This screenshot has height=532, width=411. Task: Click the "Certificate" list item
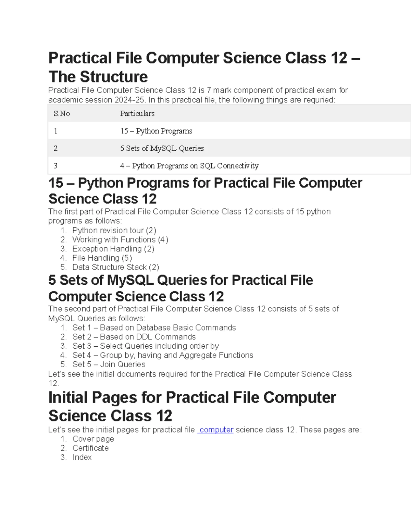point(90,448)
